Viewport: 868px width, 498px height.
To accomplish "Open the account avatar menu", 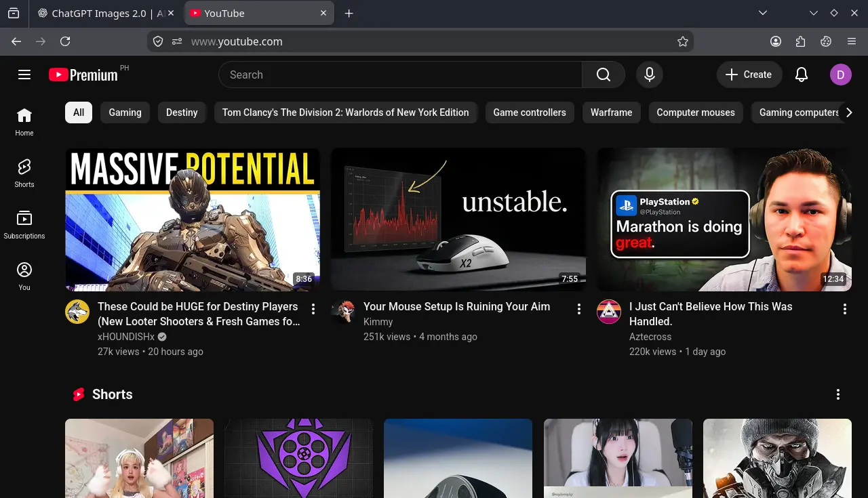I will (841, 75).
